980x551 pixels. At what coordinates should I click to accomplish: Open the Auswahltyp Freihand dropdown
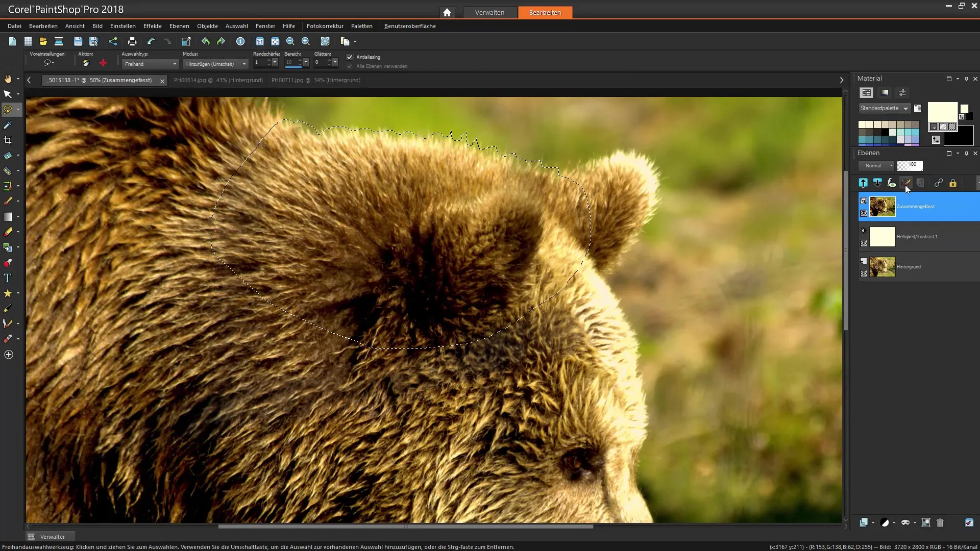tap(150, 64)
